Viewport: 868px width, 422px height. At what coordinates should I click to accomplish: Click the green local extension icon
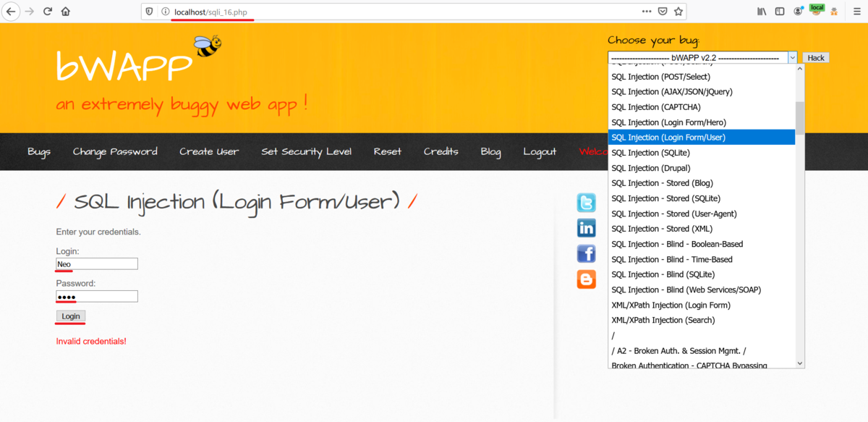[x=817, y=10]
